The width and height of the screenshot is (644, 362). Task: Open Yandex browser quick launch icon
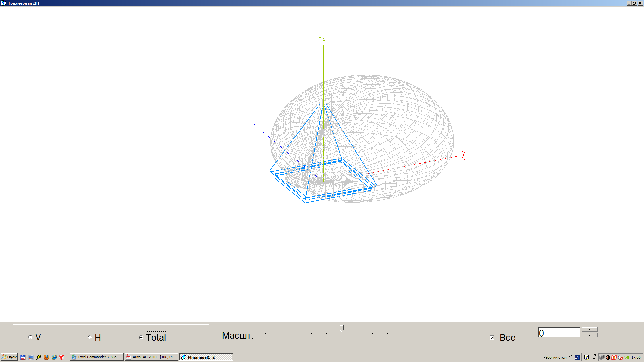62,357
